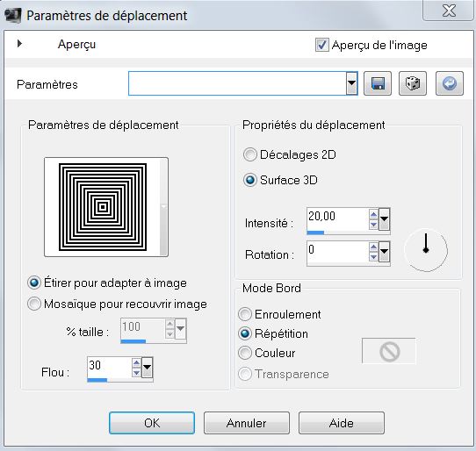
Task: Click the Annuler button
Action: [x=247, y=423]
